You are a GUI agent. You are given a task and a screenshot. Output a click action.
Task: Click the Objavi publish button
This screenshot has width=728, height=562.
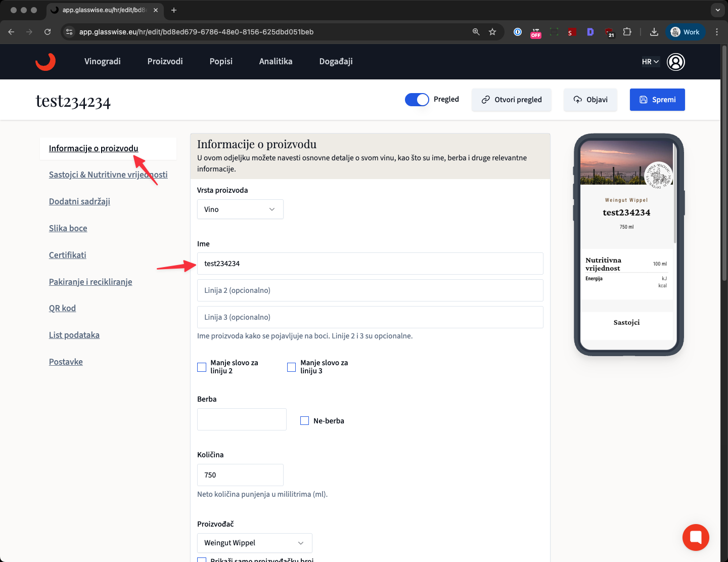coord(590,100)
